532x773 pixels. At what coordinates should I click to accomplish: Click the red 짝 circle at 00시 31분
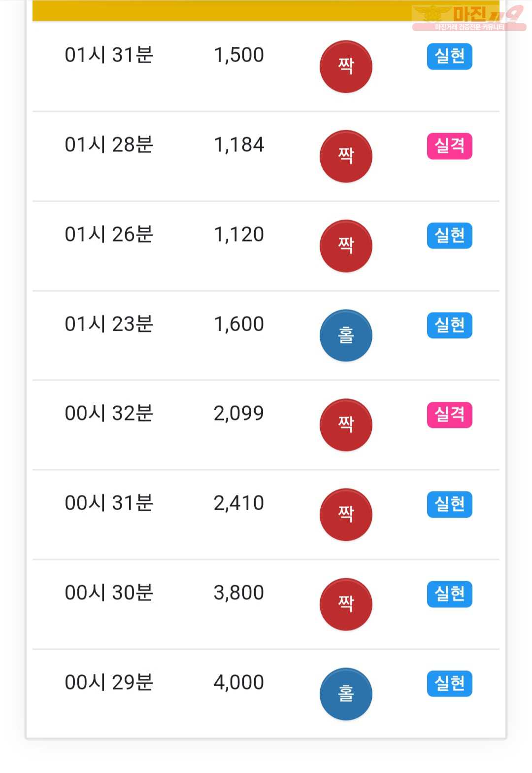[x=346, y=515]
